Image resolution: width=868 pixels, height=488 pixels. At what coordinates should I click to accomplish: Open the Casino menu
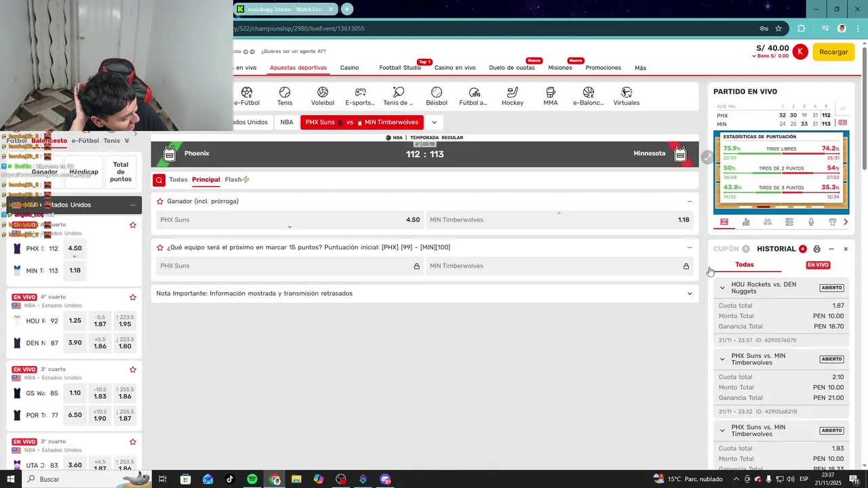click(x=349, y=68)
